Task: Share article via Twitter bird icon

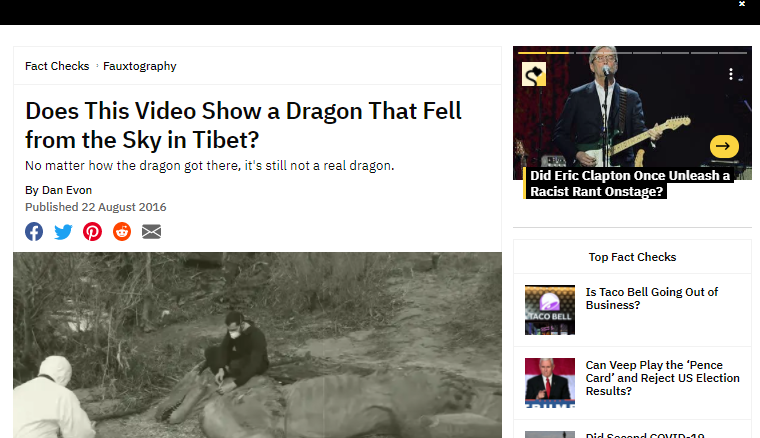Action: point(63,232)
